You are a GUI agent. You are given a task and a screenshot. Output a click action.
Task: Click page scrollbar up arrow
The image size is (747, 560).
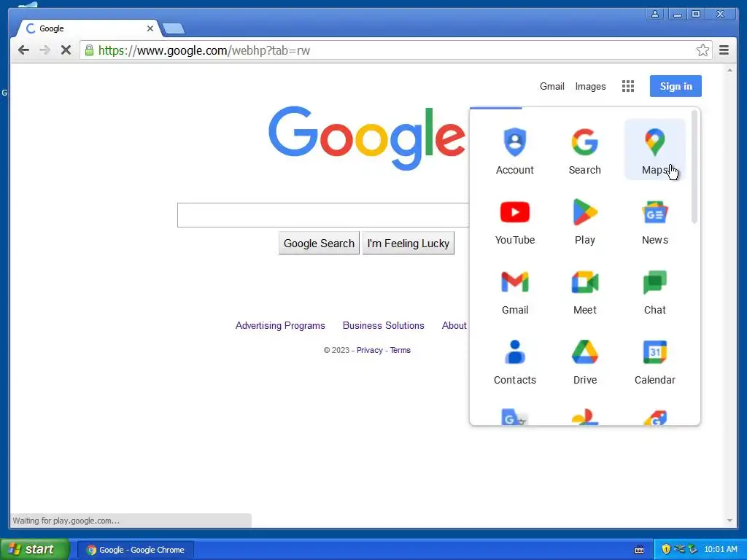(729, 70)
